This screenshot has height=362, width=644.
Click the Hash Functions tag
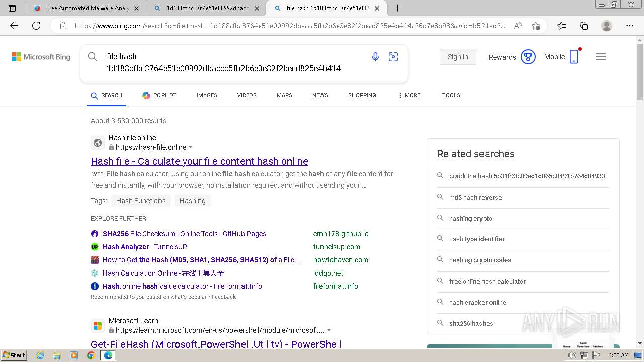pos(140,201)
